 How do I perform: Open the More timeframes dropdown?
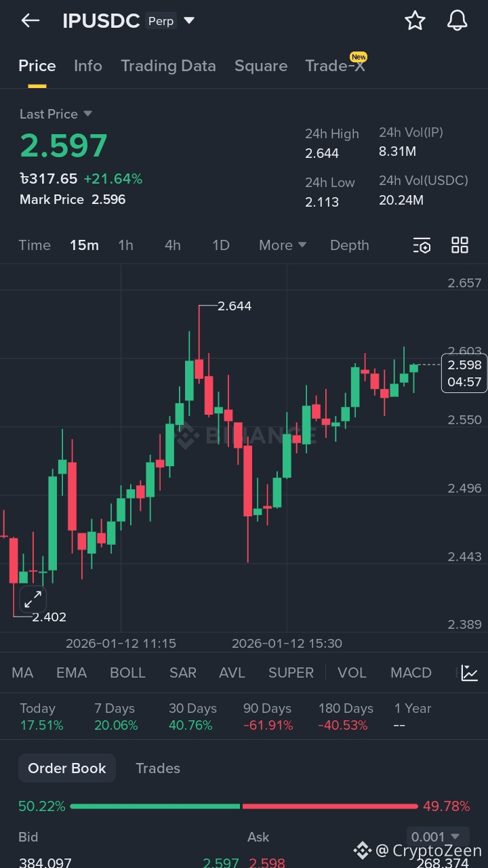[283, 245]
